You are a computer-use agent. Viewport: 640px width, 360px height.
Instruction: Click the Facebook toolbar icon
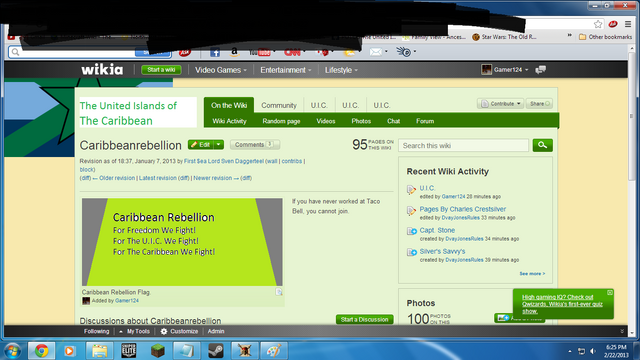pos(215,52)
